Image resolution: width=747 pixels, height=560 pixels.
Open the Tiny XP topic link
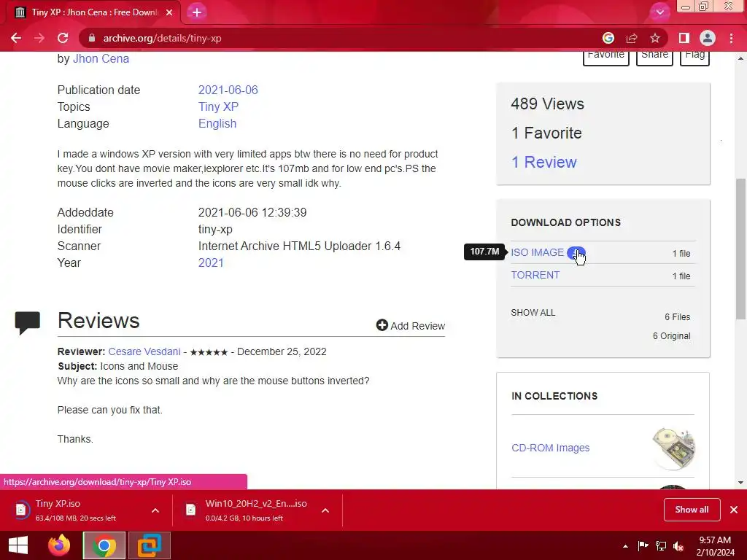point(218,106)
